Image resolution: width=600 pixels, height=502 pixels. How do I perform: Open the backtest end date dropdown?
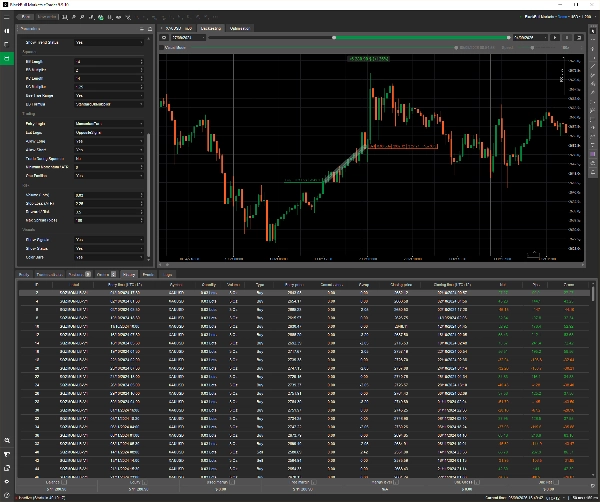pos(530,37)
